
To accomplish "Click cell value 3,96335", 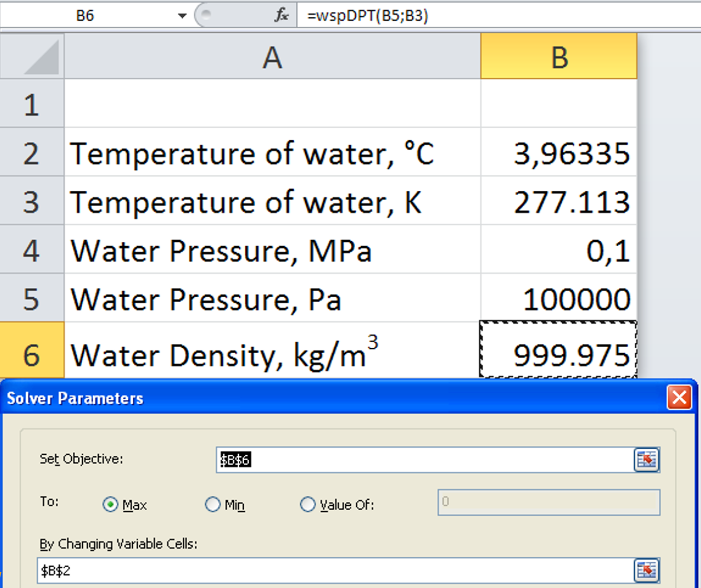I will (559, 152).
